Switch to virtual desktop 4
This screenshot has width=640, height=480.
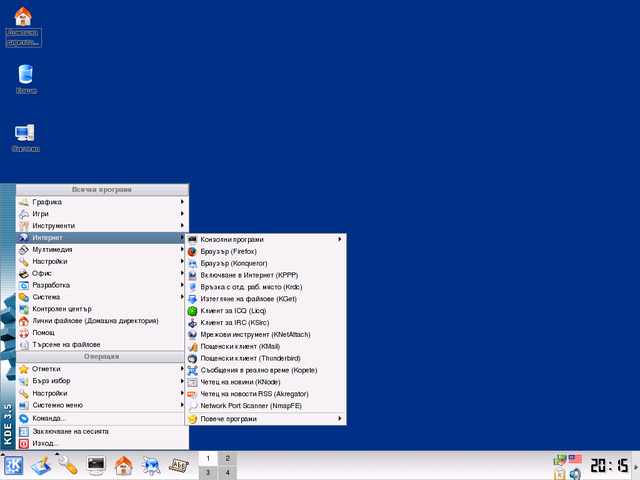point(227,473)
